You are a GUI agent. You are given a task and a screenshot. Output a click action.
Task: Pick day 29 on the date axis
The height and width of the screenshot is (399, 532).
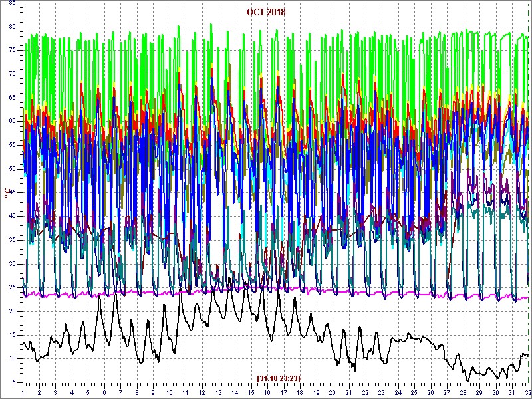click(479, 391)
